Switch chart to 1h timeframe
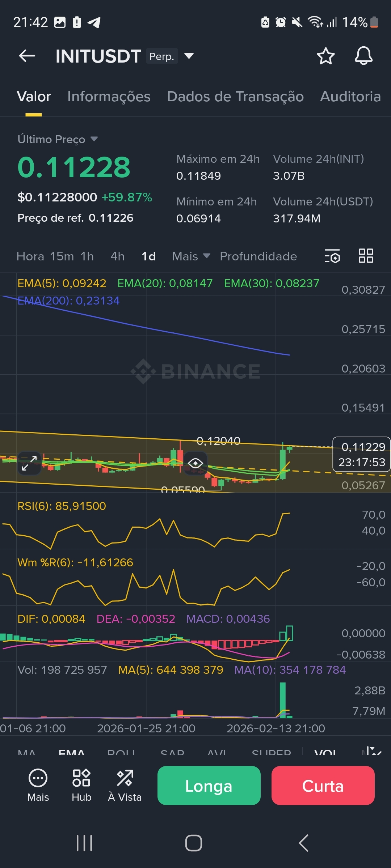The height and width of the screenshot is (868, 391). [87, 256]
